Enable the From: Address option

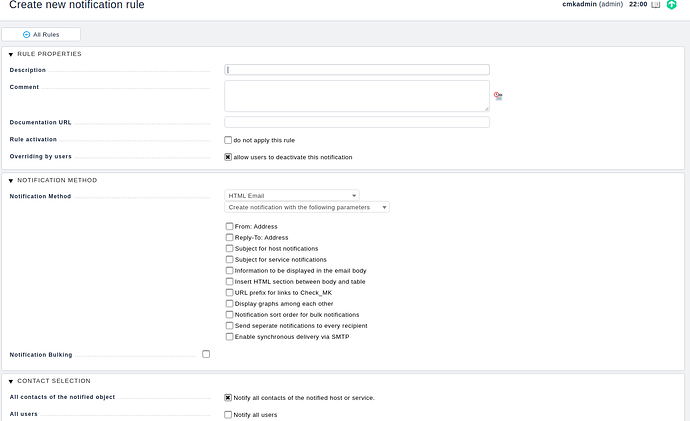click(x=229, y=226)
